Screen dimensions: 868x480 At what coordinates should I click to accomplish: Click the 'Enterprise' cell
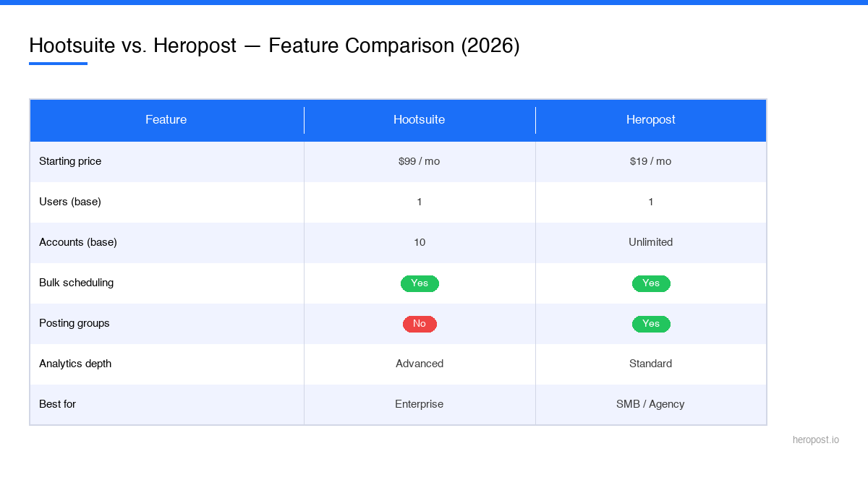420,404
